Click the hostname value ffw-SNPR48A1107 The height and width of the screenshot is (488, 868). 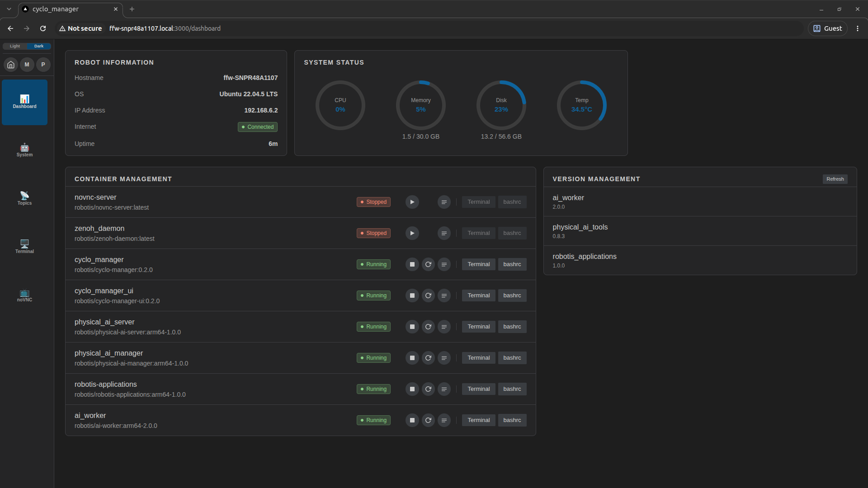250,78
